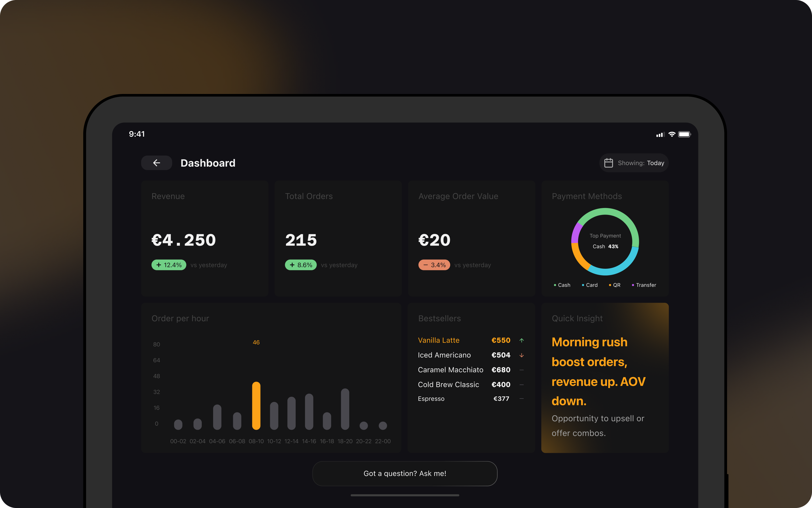This screenshot has width=812, height=508.
Task: Select the Vanilla Latte bestseller name
Action: [438, 340]
